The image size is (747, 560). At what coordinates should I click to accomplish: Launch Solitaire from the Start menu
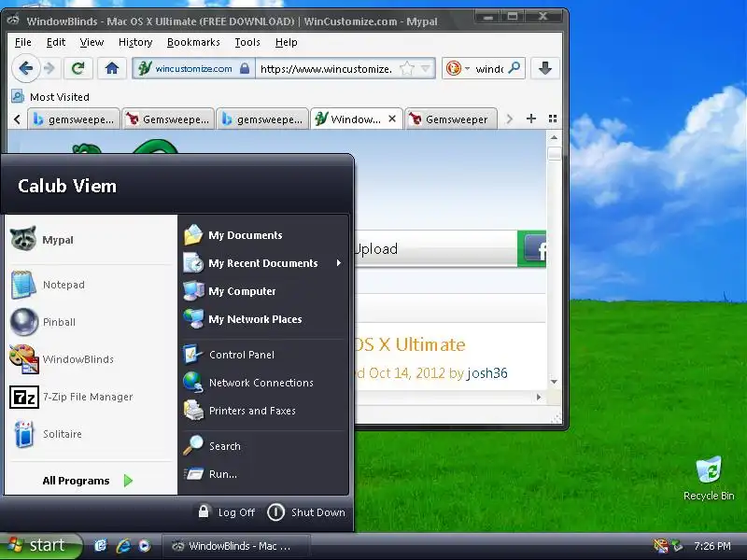coord(90,434)
